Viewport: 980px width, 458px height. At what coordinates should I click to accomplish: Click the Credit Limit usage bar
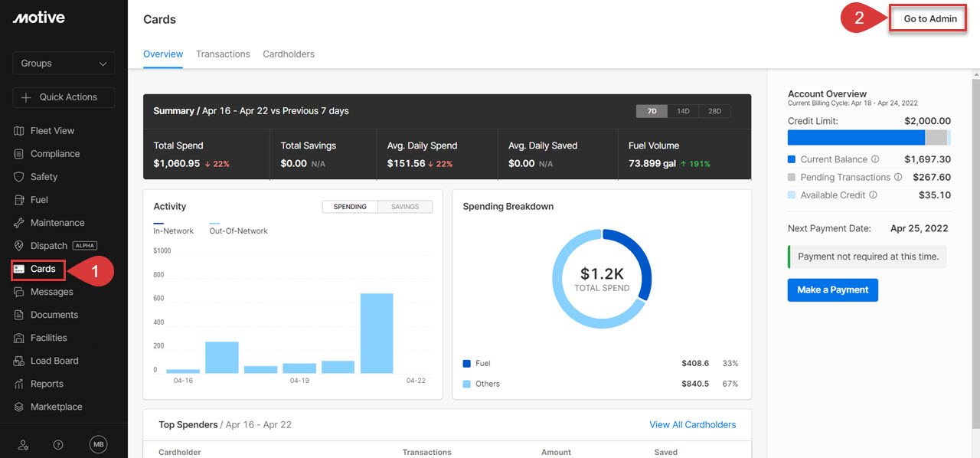(x=868, y=137)
